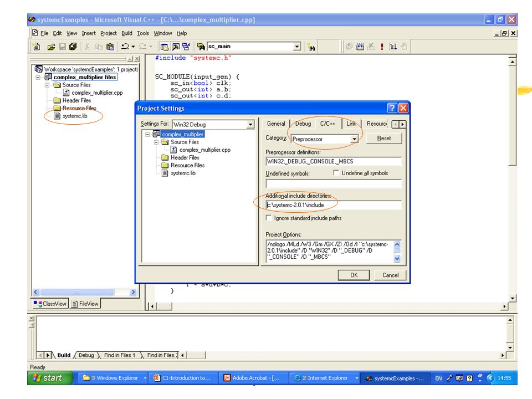This screenshot has height=399, width=532.
Task: Click the Preprocessor definitions input field
Action: 334,161
